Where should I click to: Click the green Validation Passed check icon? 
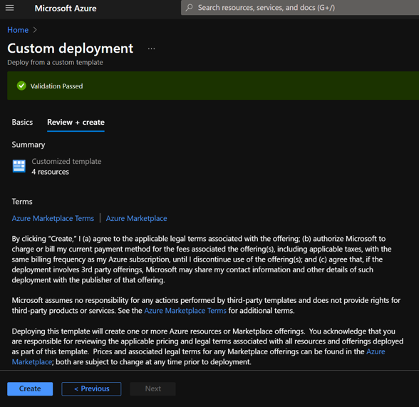[21, 86]
